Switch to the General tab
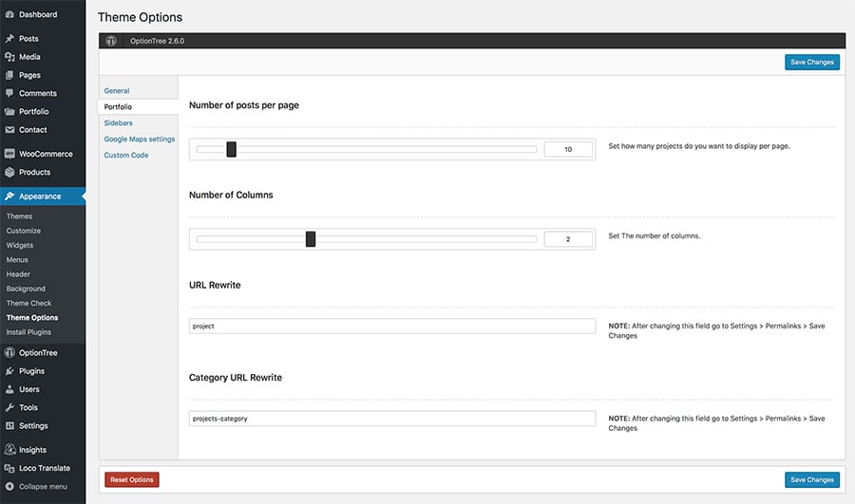 [117, 91]
